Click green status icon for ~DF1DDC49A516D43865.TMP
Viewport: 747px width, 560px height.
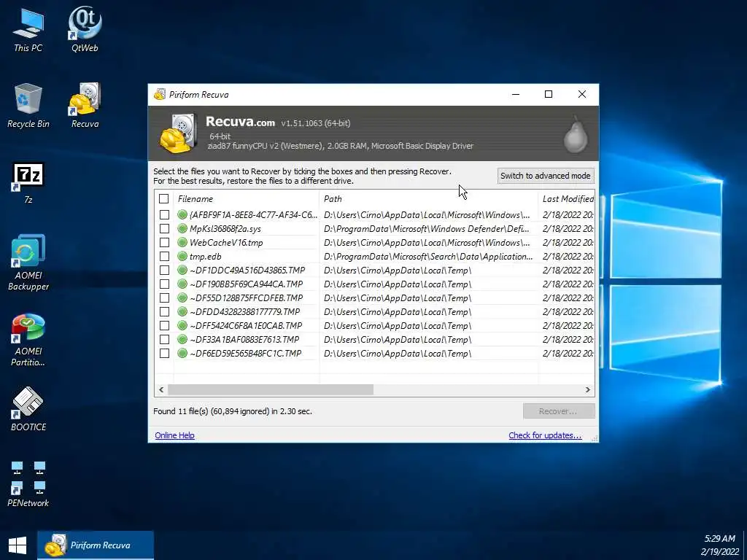tap(182, 270)
